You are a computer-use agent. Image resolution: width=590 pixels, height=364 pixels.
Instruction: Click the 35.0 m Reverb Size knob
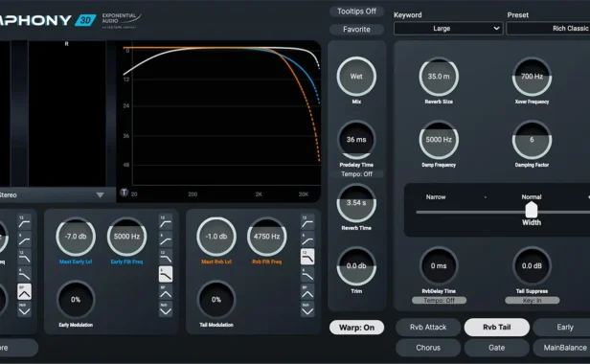(439, 77)
